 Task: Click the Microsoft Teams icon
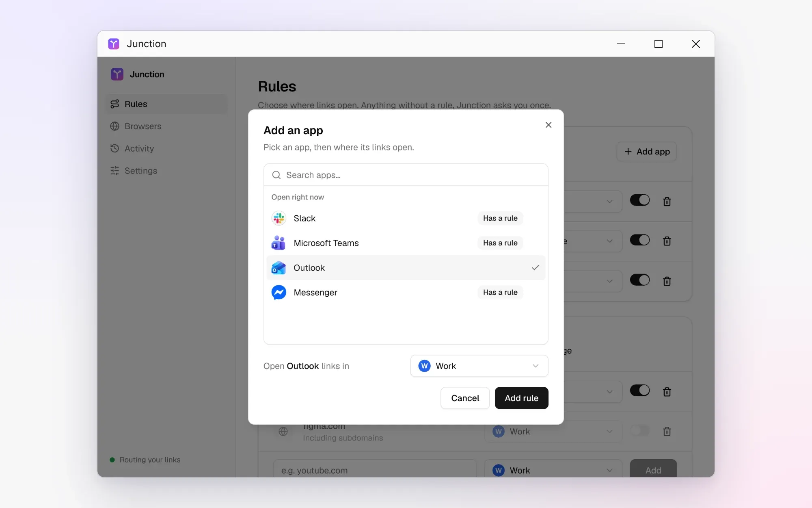279,243
